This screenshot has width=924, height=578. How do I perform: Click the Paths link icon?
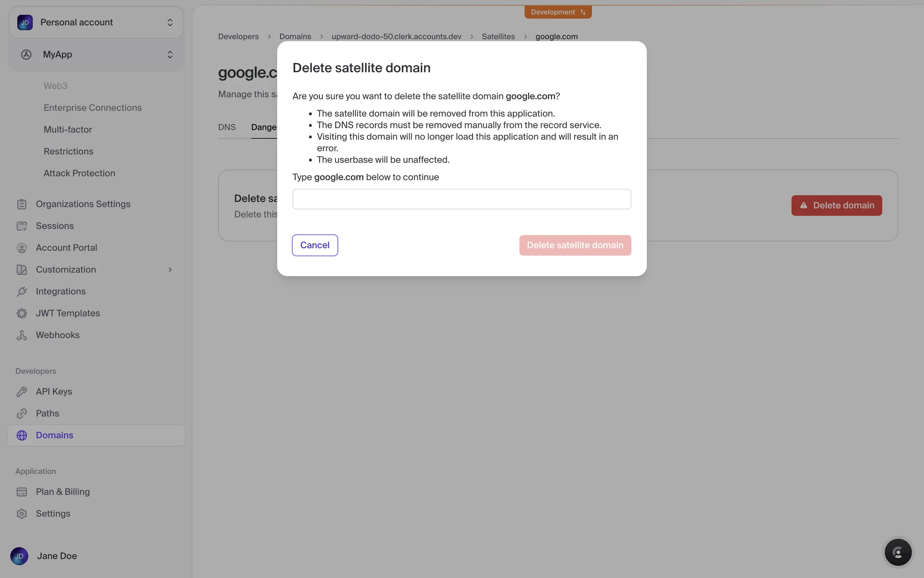coord(22,413)
